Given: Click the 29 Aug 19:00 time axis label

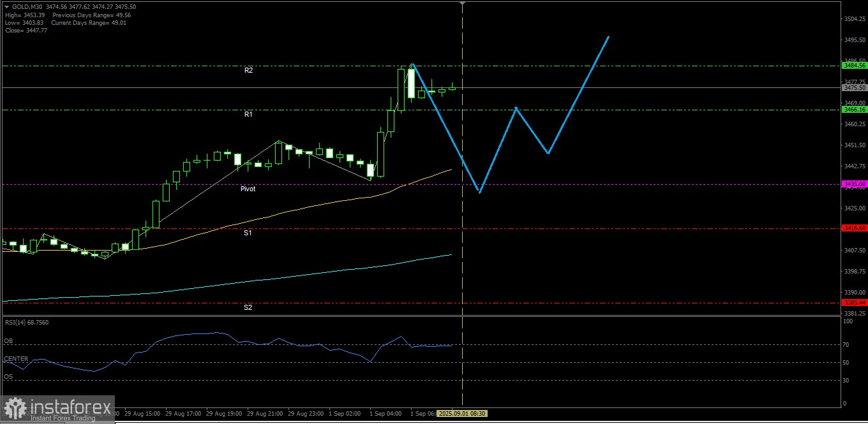Looking at the screenshot, I should point(225,413).
